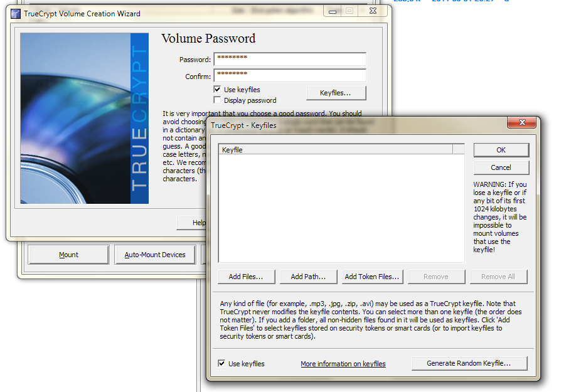The height and width of the screenshot is (392, 576).
Task: Open More information on keyfiles link
Action: (x=343, y=364)
